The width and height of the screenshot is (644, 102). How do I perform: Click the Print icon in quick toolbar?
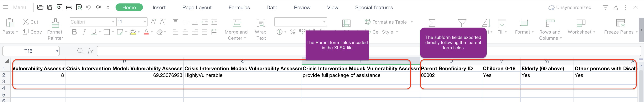point(69,7)
